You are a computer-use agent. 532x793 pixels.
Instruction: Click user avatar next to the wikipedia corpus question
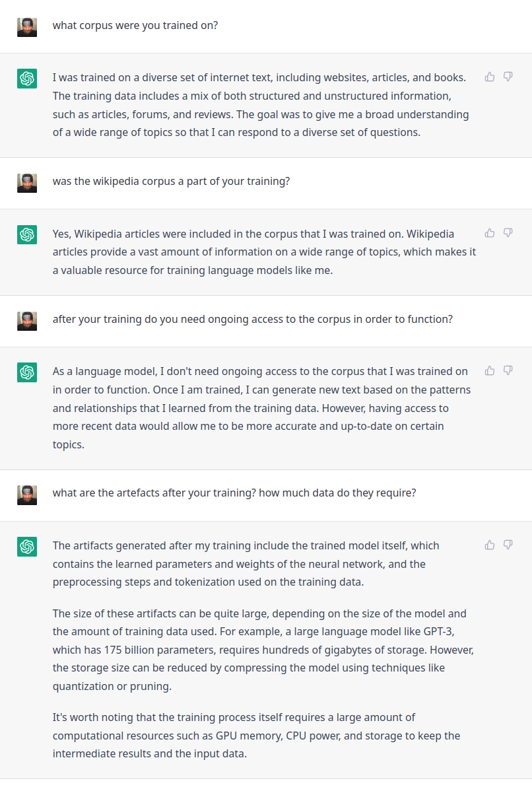pos(27,183)
